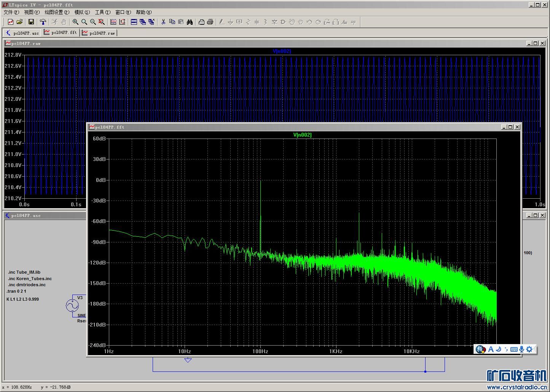
Task: Create a new schematic from toolbar
Action: click(10, 22)
